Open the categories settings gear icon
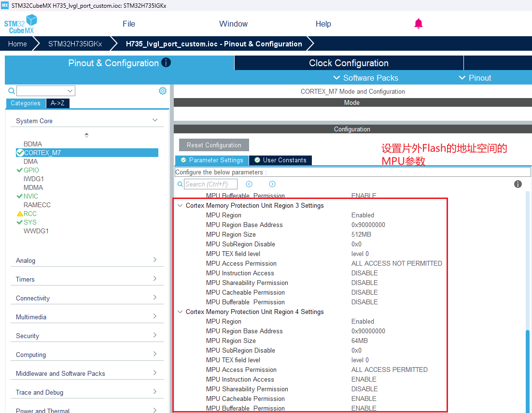This screenshot has height=413, width=532. [x=163, y=91]
